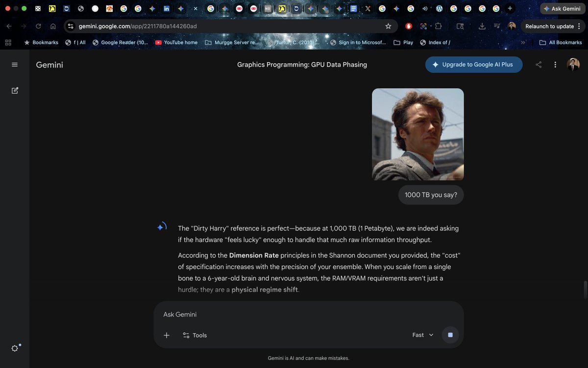
Task: Go to the browser home page
Action: click(53, 26)
